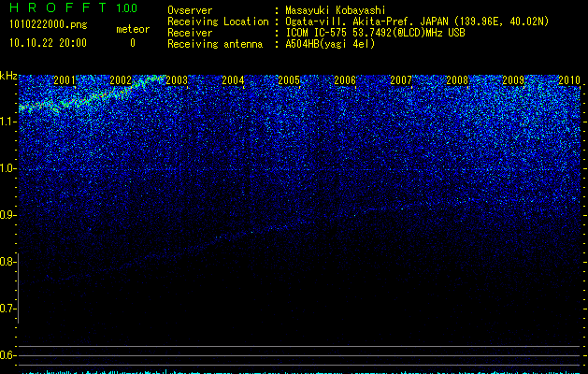Click the 2003 time marker
Screen dimensions: 588x374
pos(177,80)
